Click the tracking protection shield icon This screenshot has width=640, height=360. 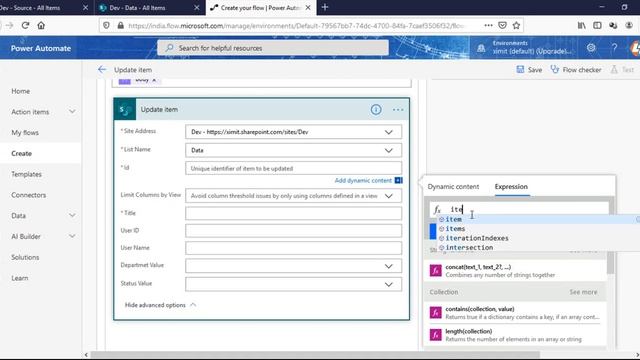(106, 25)
